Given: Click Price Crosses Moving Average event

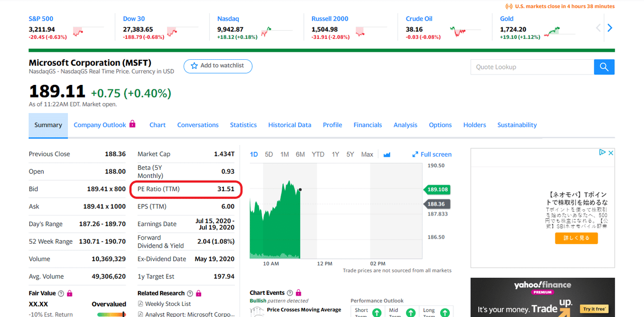Looking at the screenshot, I should [x=304, y=310].
